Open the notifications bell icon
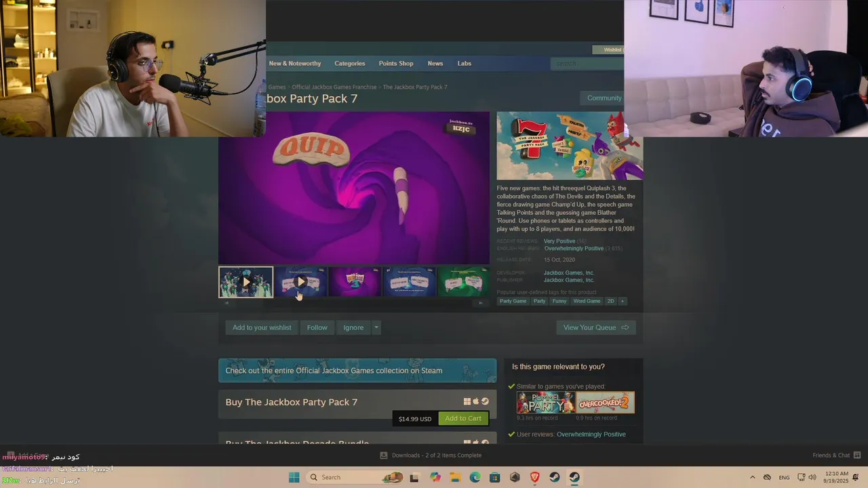 point(856,477)
